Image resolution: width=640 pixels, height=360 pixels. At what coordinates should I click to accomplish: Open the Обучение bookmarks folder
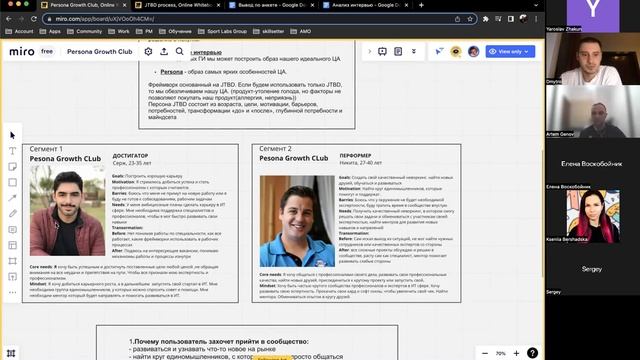pos(176,31)
